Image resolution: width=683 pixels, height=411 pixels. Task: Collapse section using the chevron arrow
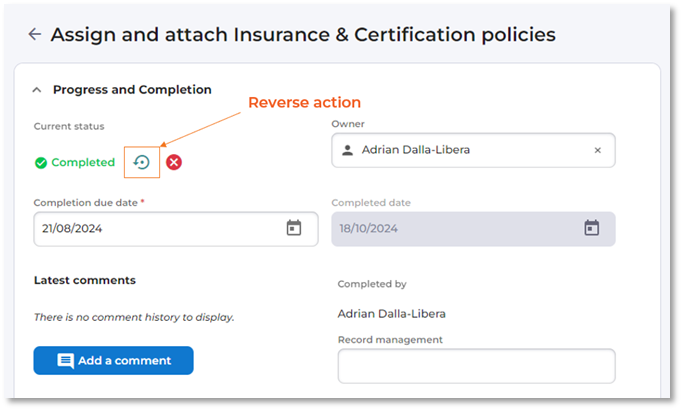click(37, 90)
